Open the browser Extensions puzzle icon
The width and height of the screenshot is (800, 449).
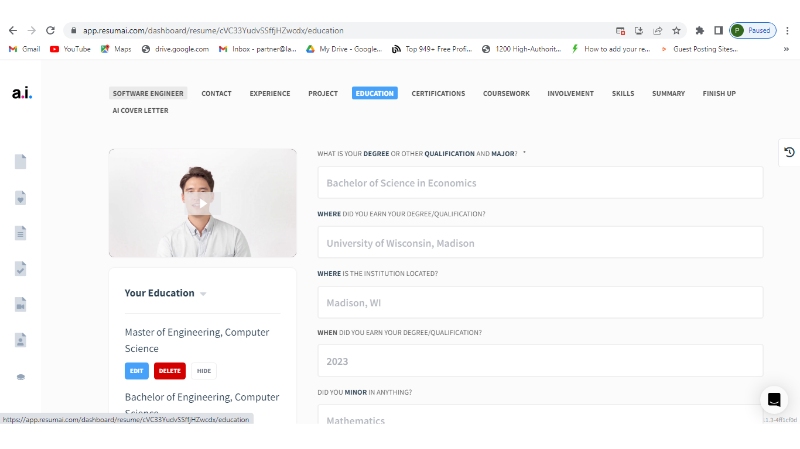pos(700,31)
